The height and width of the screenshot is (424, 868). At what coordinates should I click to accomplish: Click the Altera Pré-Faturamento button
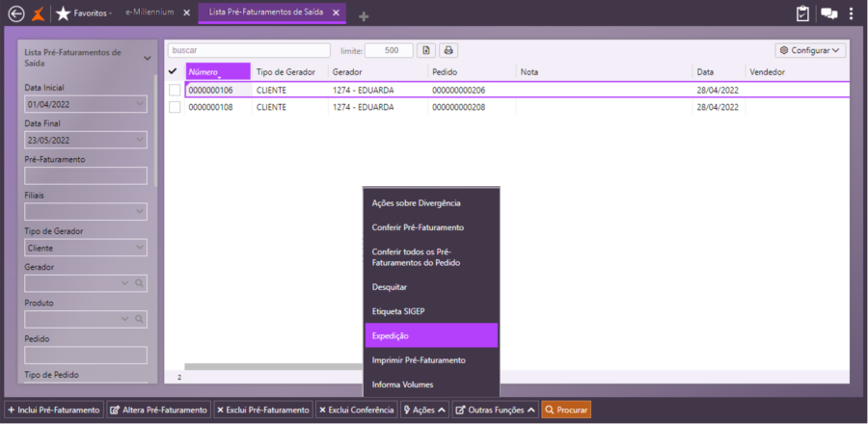point(159,411)
